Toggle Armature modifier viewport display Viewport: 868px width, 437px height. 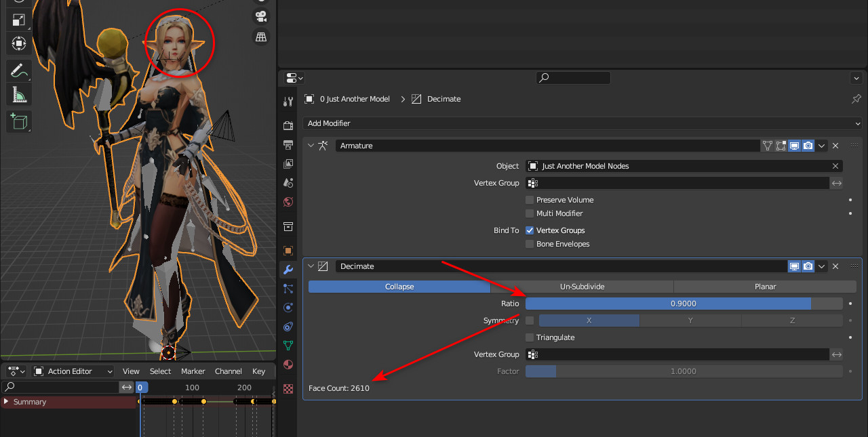tap(794, 146)
